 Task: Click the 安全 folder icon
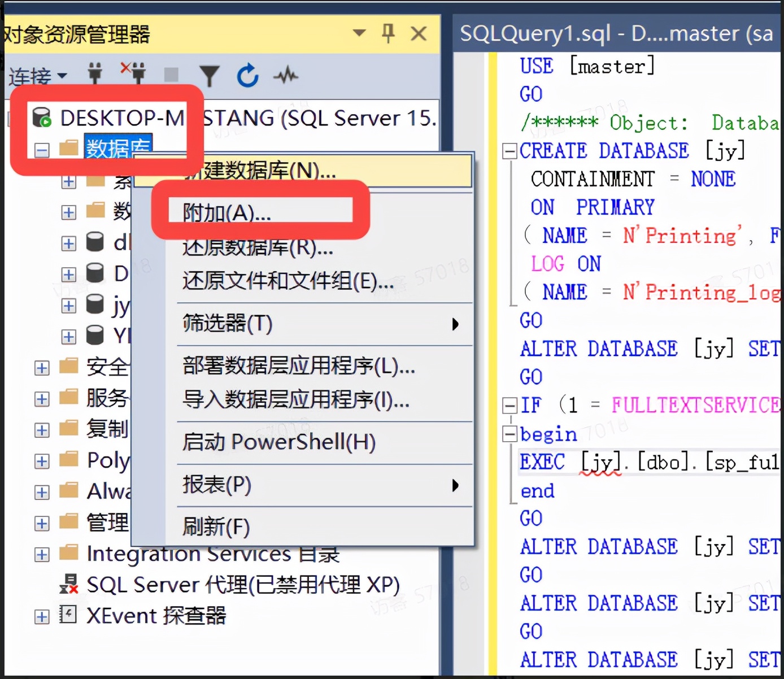(x=69, y=366)
